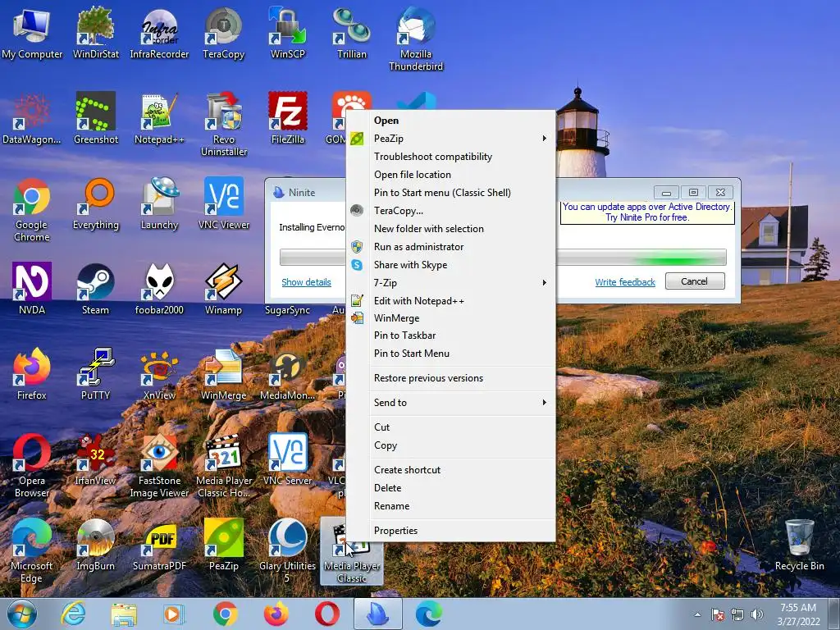Open volume control in system tray
This screenshot has height=630, width=840.
pos(757,614)
